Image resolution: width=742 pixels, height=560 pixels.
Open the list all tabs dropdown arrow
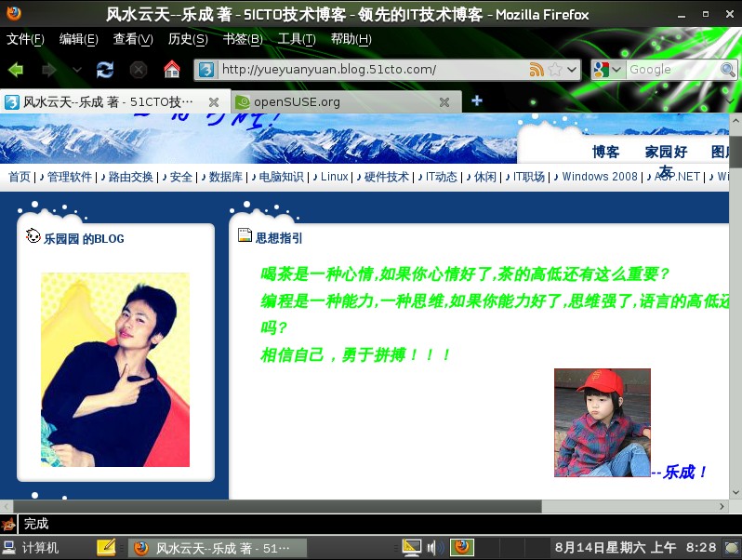pyautogui.click(x=731, y=100)
